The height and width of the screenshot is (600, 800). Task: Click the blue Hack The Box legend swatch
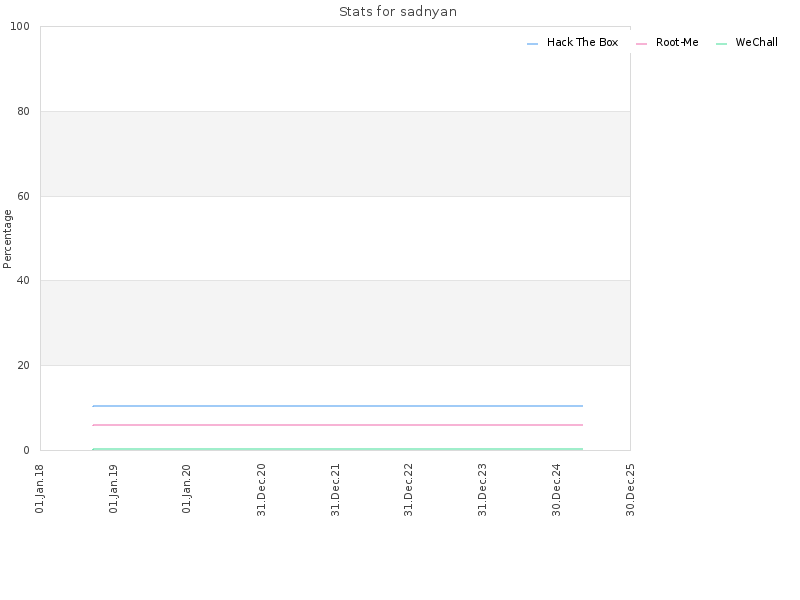click(532, 44)
